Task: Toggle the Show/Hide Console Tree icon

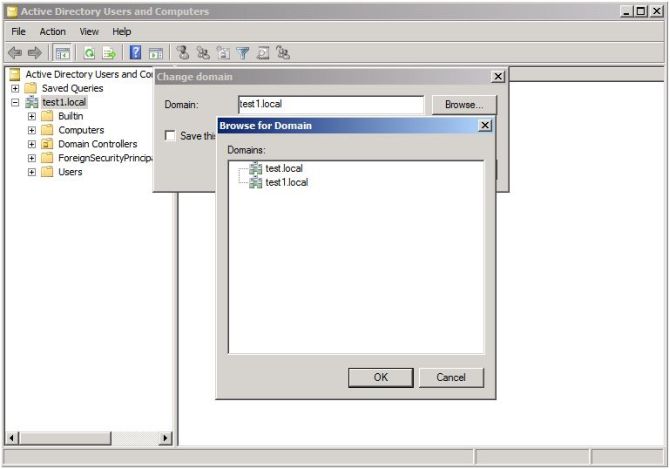Action: click(x=63, y=53)
